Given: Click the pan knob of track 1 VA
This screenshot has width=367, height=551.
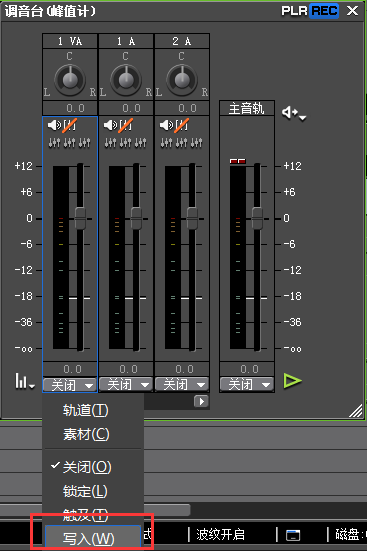Looking at the screenshot, I should pyautogui.click(x=70, y=80).
